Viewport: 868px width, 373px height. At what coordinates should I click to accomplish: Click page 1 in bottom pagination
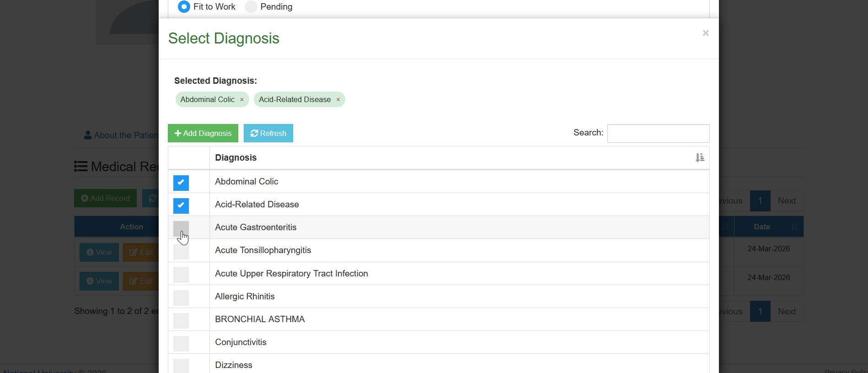point(760,312)
